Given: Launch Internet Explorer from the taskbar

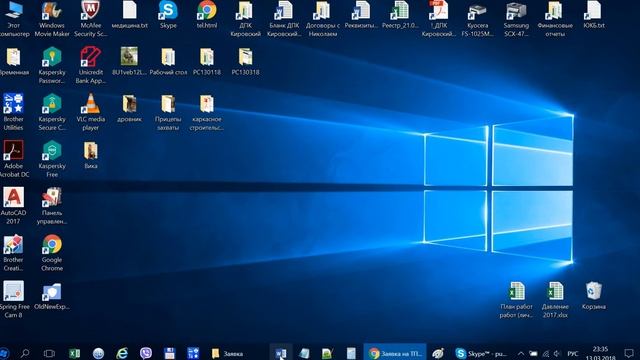Looking at the screenshot, I should [x=122, y=353].
